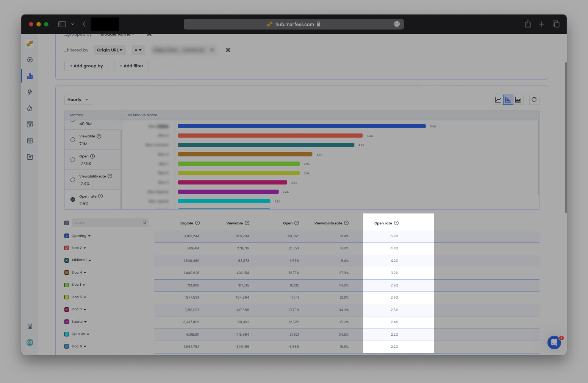588x383 pixels.
Task: Open the Intercom chat bubble
Action: pyautogui.click(x=554, y=343)
